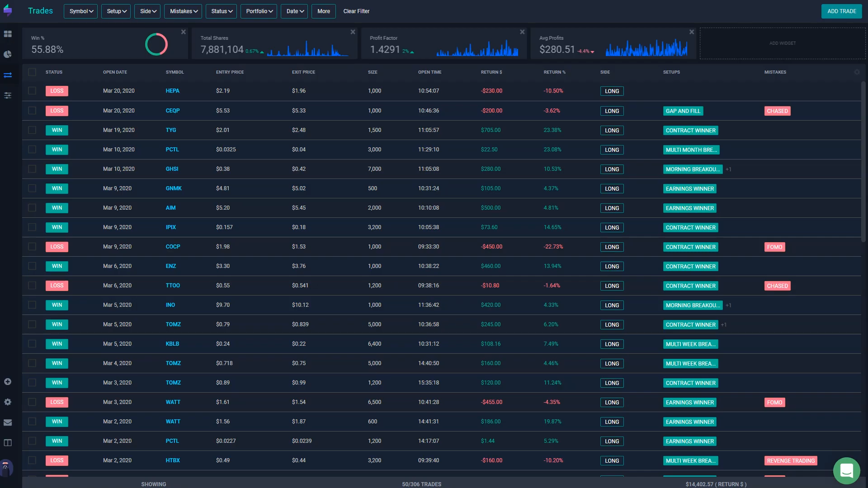Open the sliders filter icon in sidebar
868x488 pixels.
pyautogui.click(x=8, y=95)
